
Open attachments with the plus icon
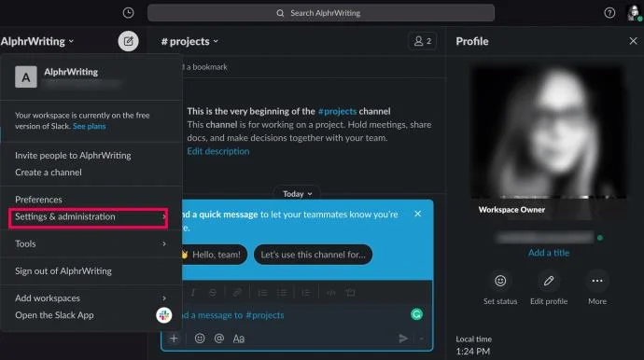(174, 339)
